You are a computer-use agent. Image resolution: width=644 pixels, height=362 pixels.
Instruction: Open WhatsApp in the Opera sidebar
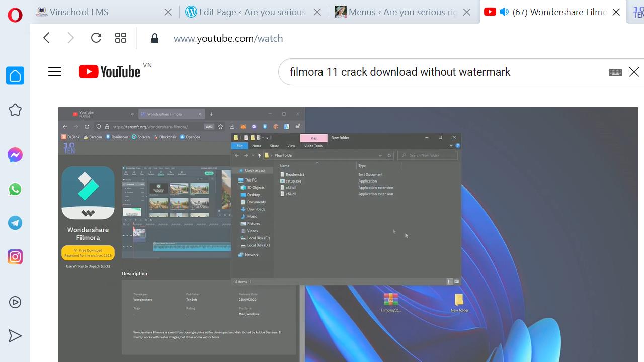15,189
